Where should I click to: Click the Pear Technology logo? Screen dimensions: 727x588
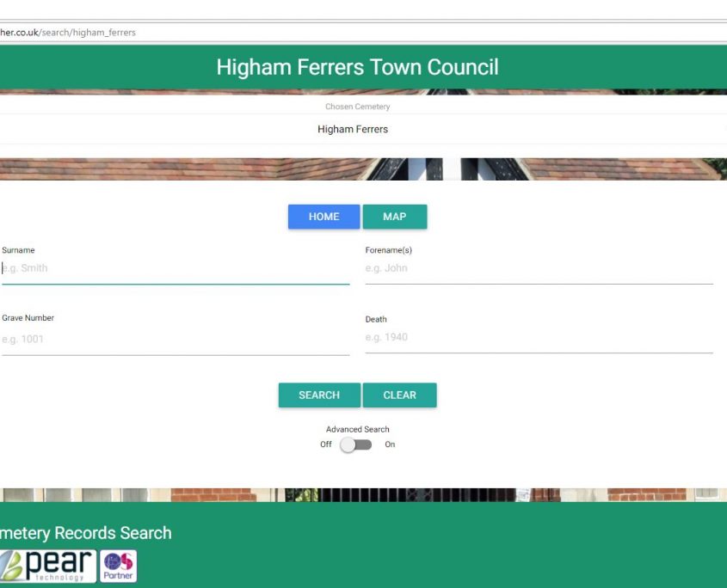coord(47,567)
